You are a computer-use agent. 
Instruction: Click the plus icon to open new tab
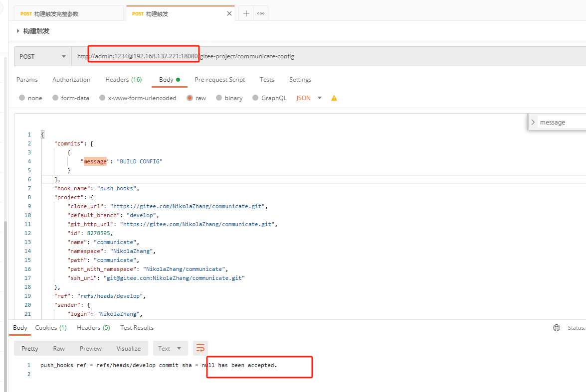[x=246, y=13]
